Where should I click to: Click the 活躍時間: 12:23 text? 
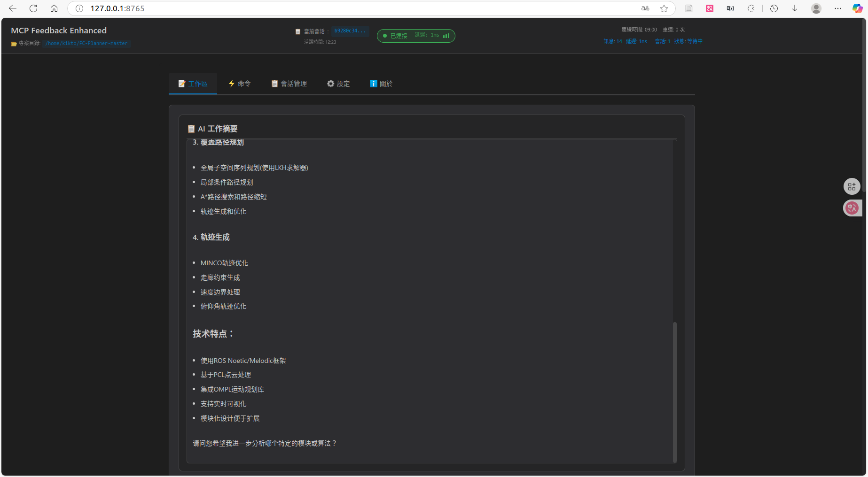320,42
